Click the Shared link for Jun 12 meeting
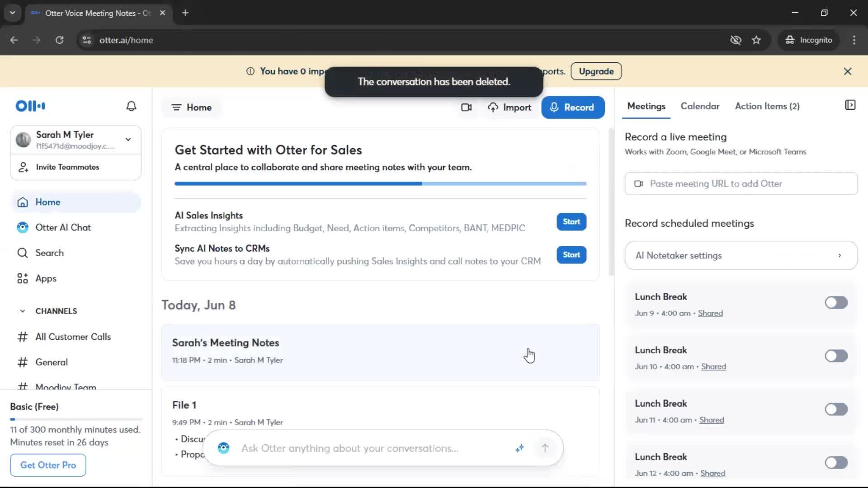 coord(712,473)
